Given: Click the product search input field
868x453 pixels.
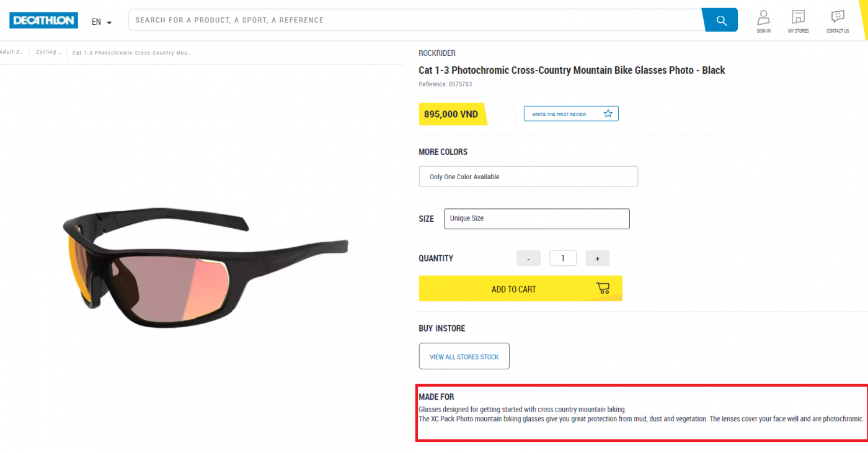Looking at the screenshot, I should click(x=414, y=20).
